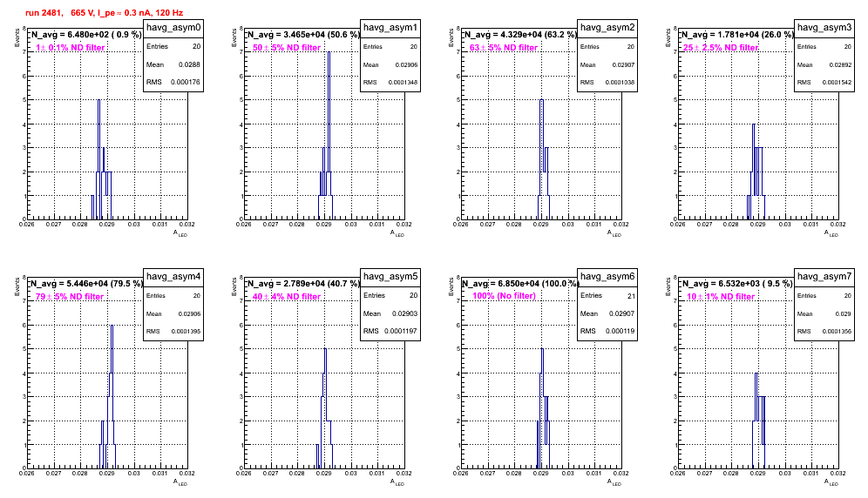The image size is (868, 498).
Task: Click the Mean value 0.0288
Action: [189, 64]
